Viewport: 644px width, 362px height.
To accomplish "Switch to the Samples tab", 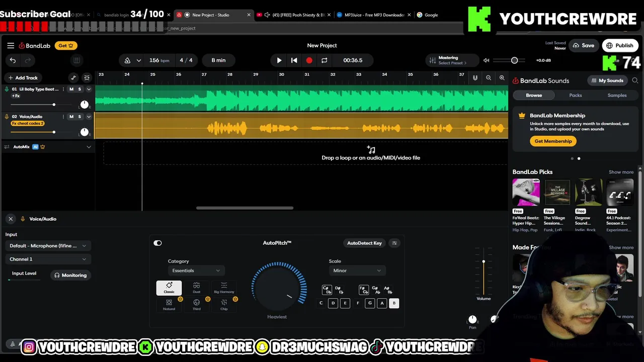I will coord(617,95).
